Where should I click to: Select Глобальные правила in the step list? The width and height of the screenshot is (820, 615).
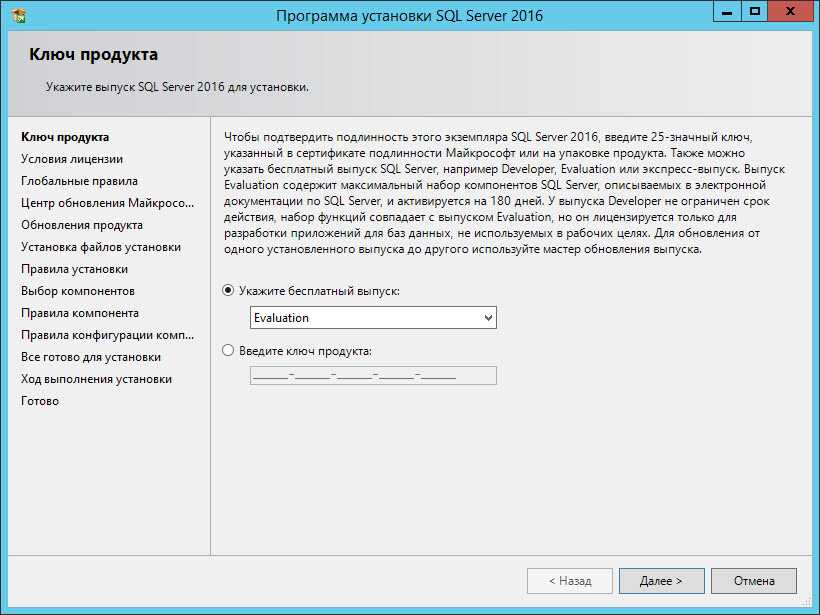[79, 181]
